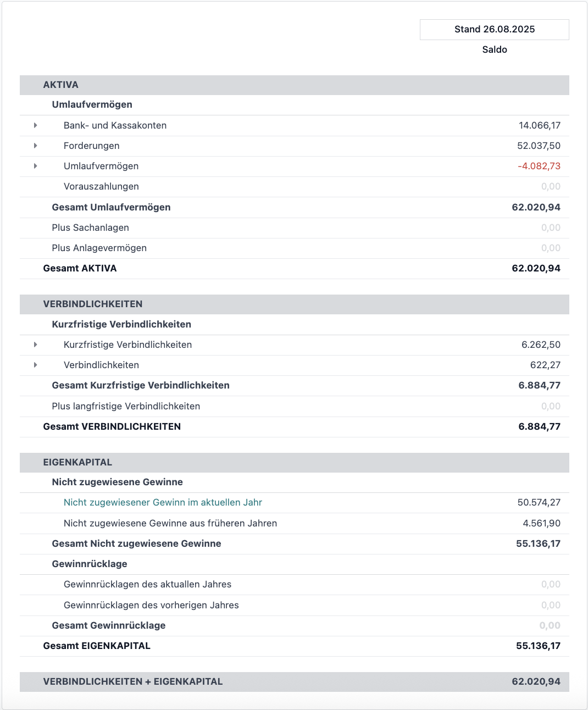Select the AKTIVA section header
Image resolution: width=588 pixels, height=710 pixels.
61,85
